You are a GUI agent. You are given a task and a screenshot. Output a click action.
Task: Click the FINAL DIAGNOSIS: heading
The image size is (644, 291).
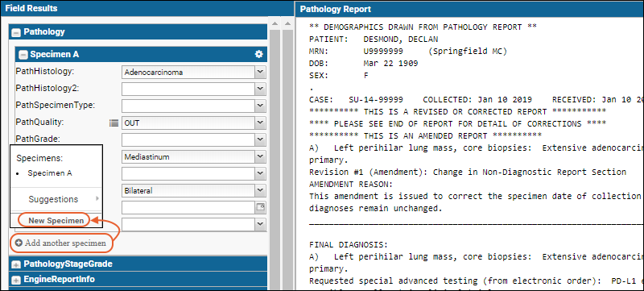pos(349,244)
